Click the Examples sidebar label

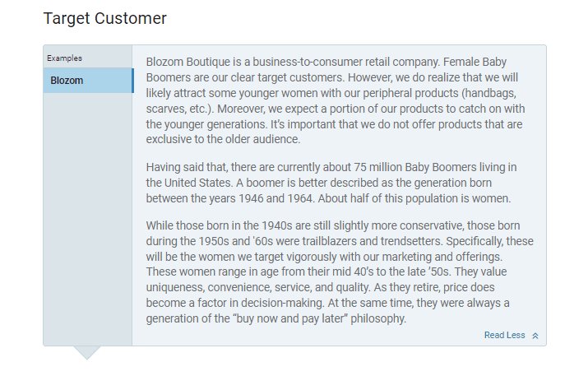pos(64,58)
